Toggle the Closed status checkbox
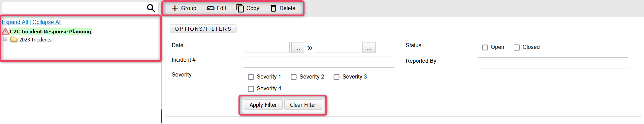Image resolution: width=644 pixels, height=124 pixels. pos(517,48)
